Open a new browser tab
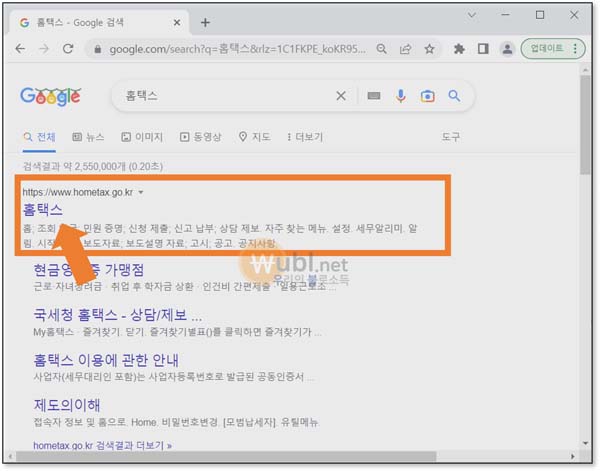The image size is (600, 471). [x=205, y=23]
